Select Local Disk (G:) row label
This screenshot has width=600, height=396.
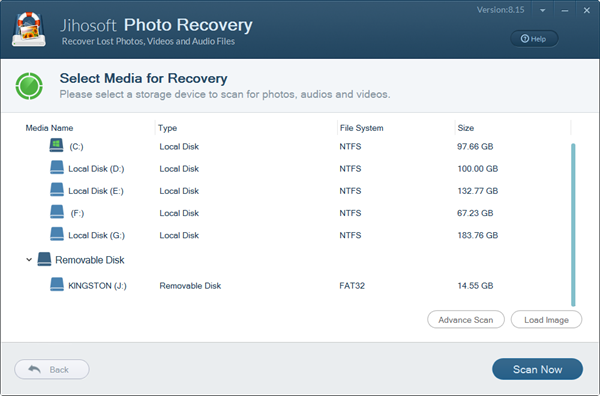pos(96,235)
